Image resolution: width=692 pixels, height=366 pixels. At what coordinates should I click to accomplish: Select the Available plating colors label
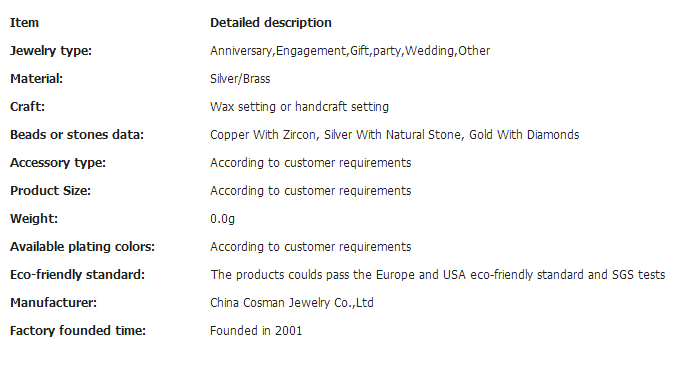(83, 246)
